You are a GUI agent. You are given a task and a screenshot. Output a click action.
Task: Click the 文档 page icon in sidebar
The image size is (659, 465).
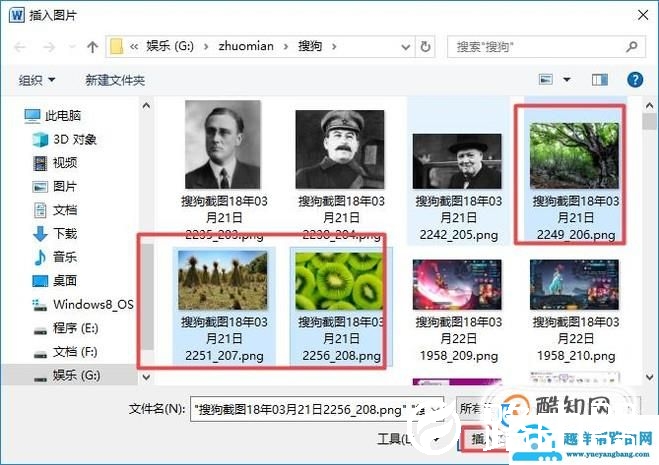pos(40,210)
